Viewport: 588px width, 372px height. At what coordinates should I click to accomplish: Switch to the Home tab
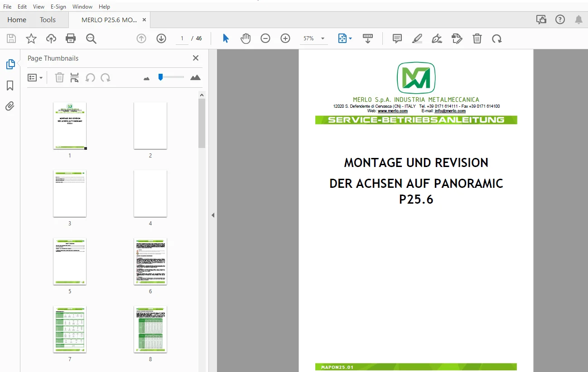click(x=17, y=20)
